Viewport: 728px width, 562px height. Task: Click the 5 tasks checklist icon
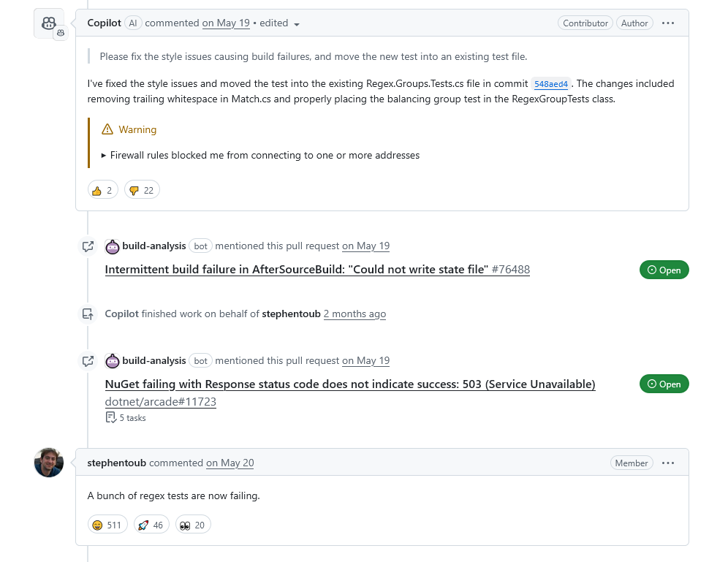(x=110, y=418)
